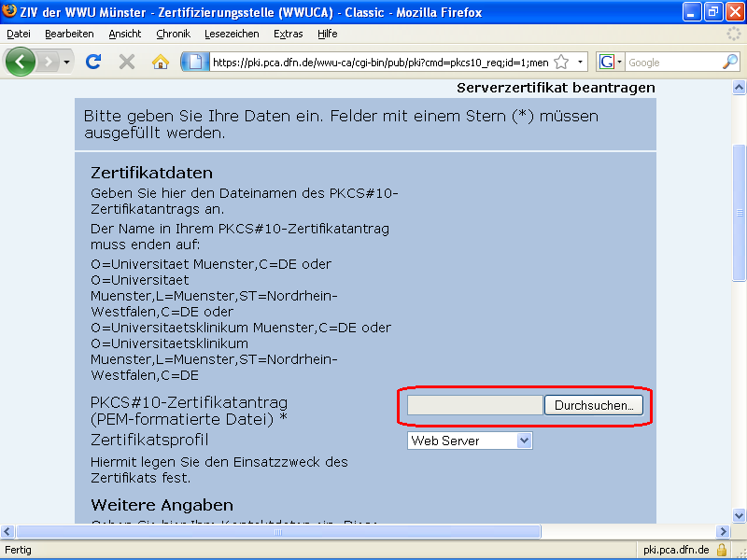Image resolution: width=747 pixels, height=560 pixels.
Task: Click the site identity page icon
Action: click(x=194, y=62)
